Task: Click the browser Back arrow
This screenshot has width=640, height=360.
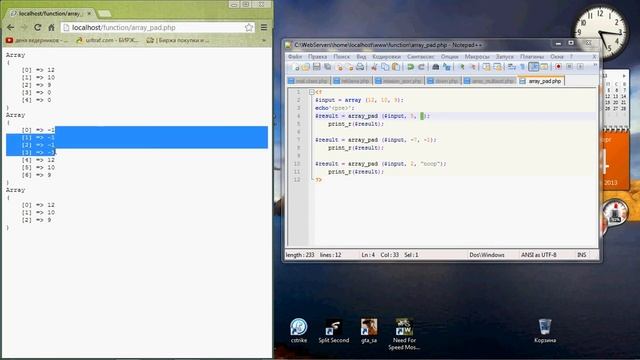Action: click(x=11, y=28)
